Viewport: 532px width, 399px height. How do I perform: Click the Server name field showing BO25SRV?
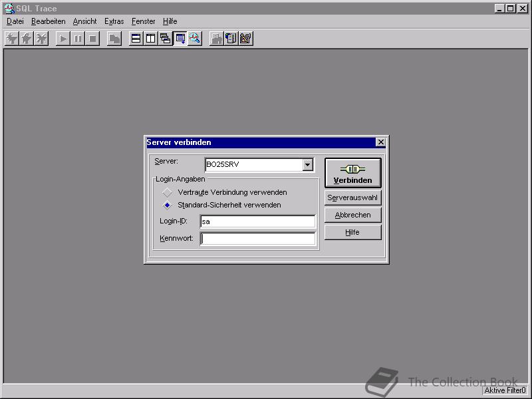(254, 165)
